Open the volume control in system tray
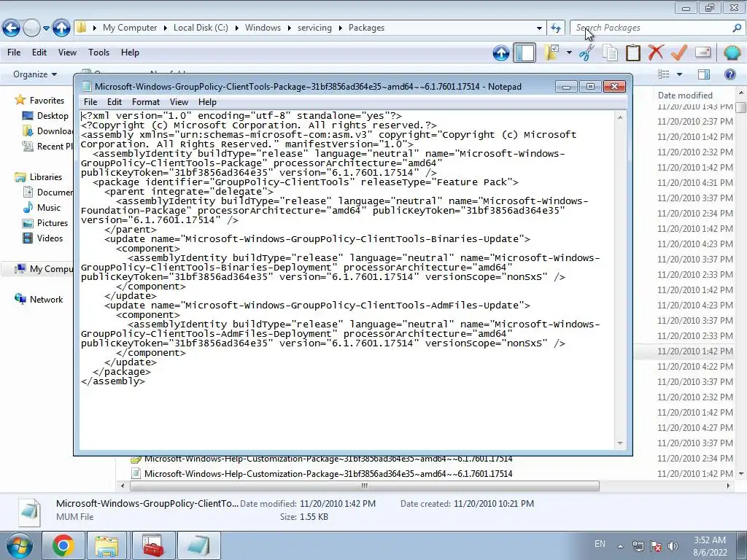This screenshot has width=747, height=560. [673, 546]
